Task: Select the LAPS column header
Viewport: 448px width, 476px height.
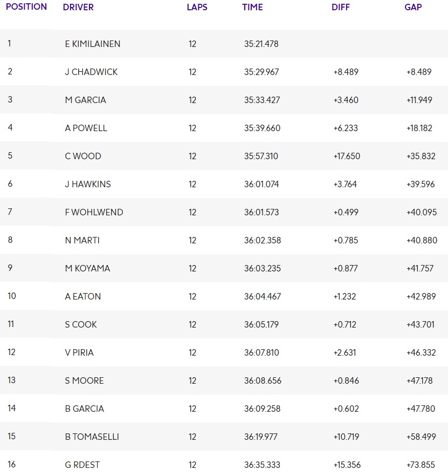Action: pos(197,8)
